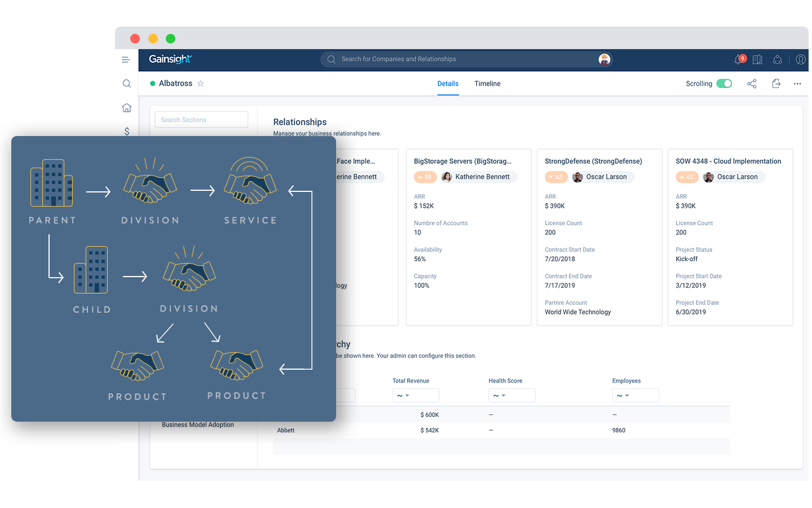Switch to the Timeline tab
Viewport: 812px width, 508px height.
coord(487,84)
